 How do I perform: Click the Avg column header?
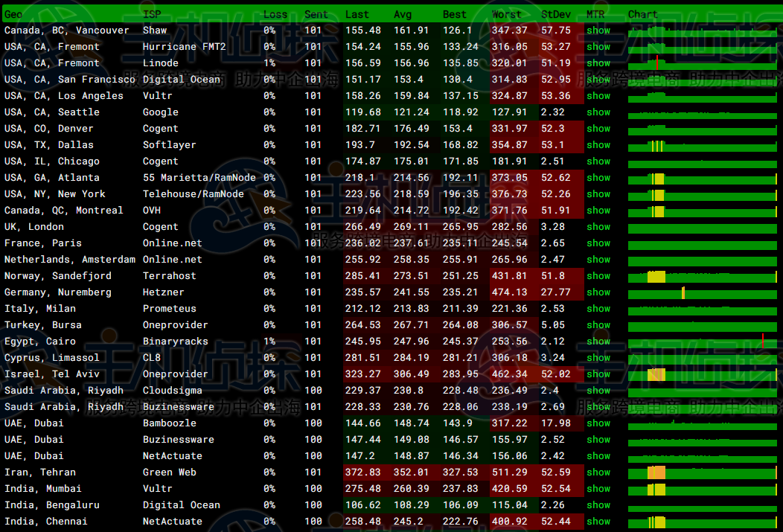[x=402, y=14]
